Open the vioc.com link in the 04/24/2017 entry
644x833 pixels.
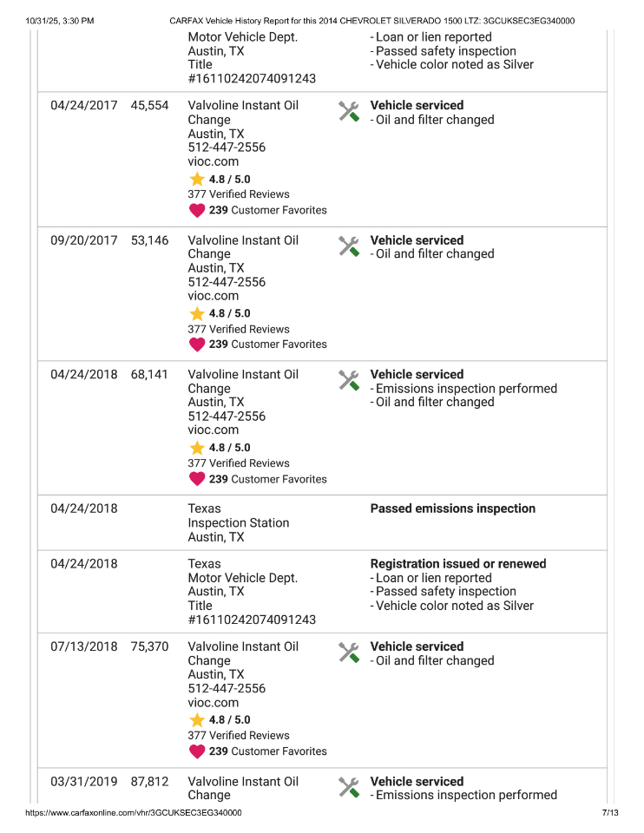pos(213,161)
